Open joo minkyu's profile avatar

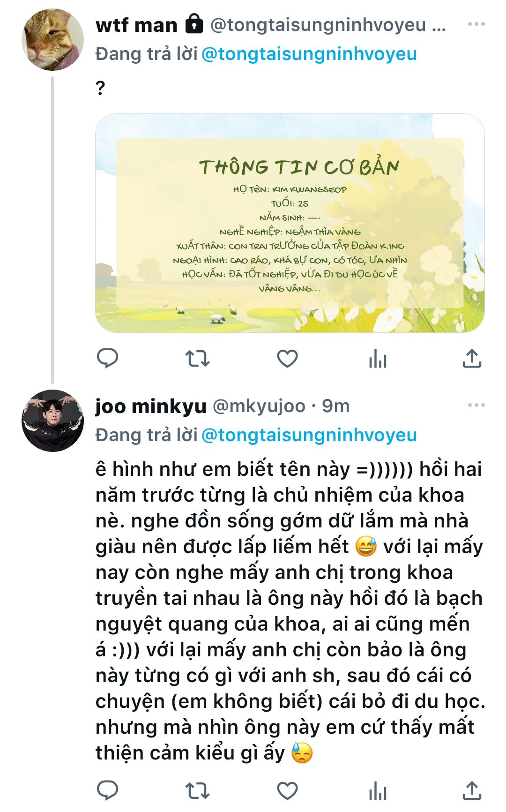pyautogui.click(x=52, y=421)
